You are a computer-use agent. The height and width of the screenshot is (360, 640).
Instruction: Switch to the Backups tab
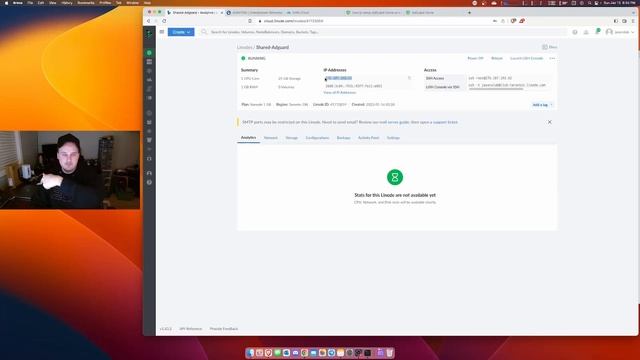(343, 138)
